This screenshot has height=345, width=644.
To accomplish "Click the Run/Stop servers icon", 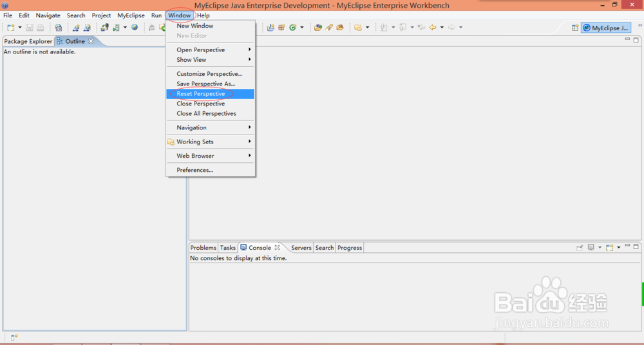I will 116,28.
